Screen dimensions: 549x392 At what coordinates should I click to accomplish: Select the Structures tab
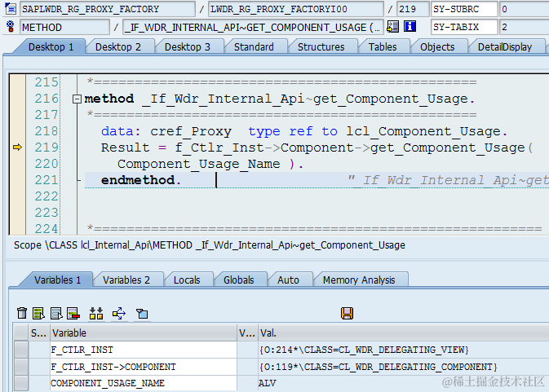click(x=321, y=46)
